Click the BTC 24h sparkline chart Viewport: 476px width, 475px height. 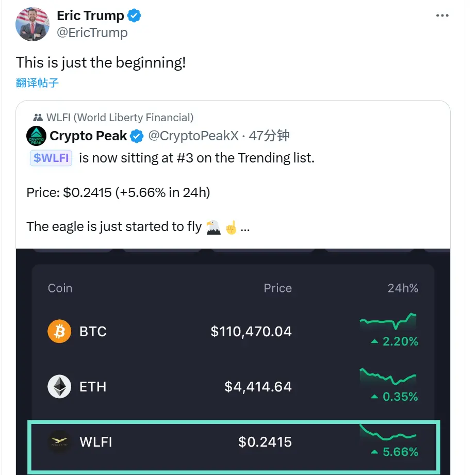pyautogui.click(x=388, y=322)
